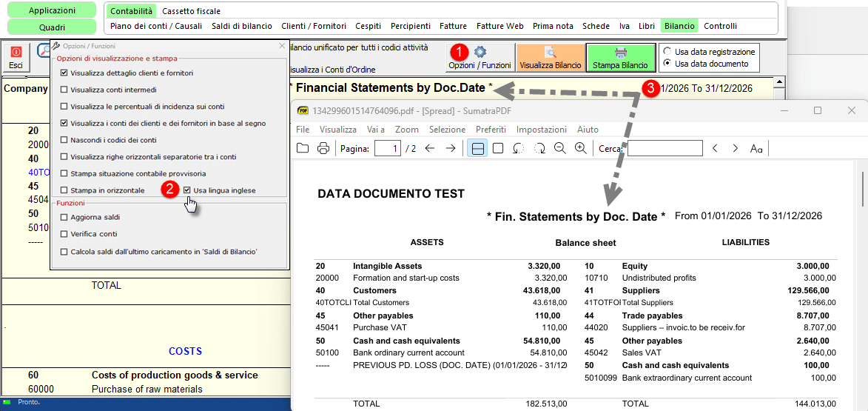Open Visualizza menu in SumatraPDF
This screenshot has height=411, width=868.
(338, 130)
